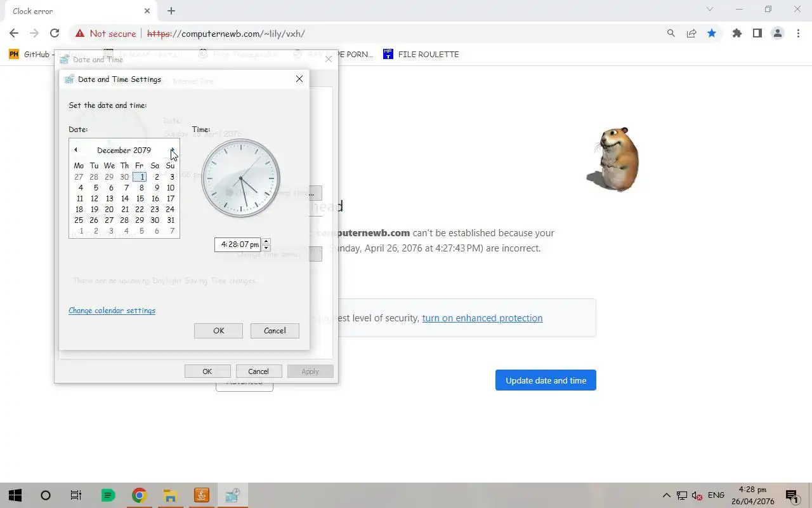
Task: Cancel the Date and Time Settings dialog
Action: (275, 331)
